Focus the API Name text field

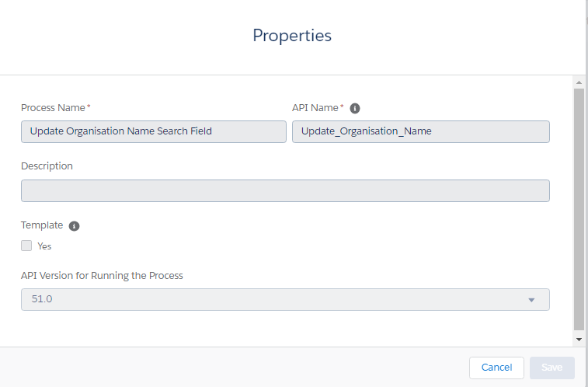coord(420,131)
